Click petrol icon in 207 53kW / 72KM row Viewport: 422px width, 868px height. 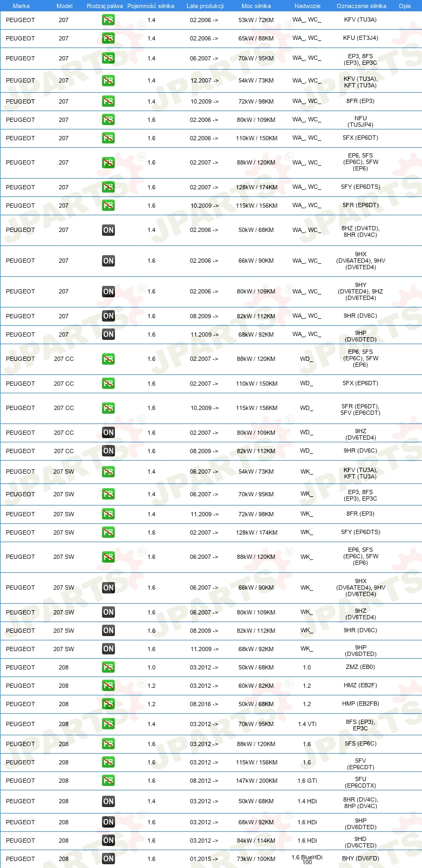click(x=108, y=20)
